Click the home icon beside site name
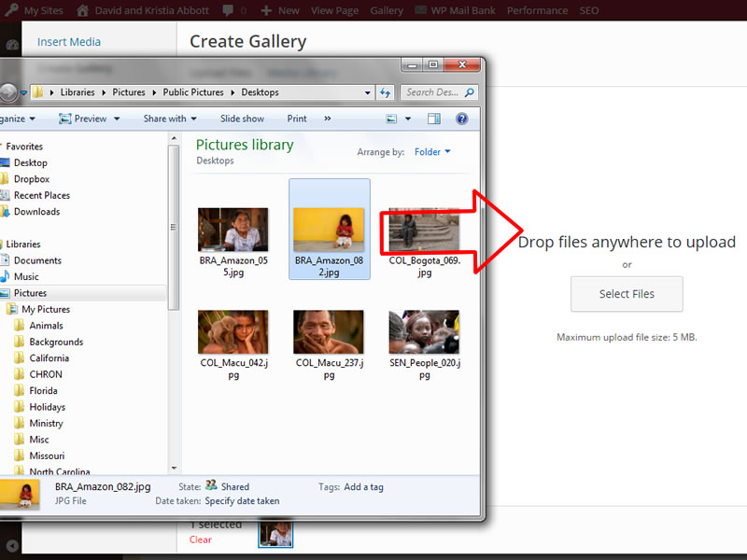Screen dimensions: 747x560 tap(82, 10)
